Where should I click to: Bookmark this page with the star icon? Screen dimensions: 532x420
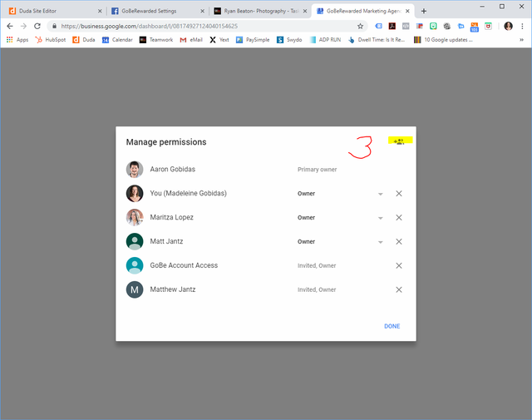click(360, 26)
